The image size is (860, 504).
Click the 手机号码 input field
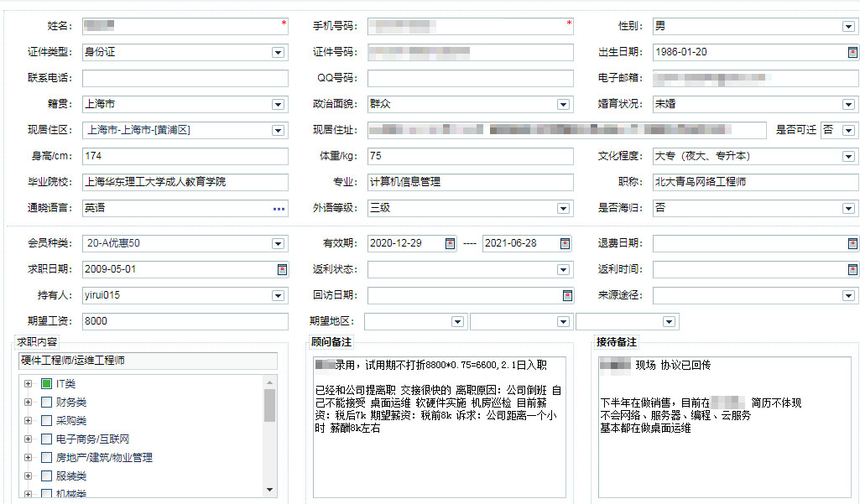coord(471,26)
